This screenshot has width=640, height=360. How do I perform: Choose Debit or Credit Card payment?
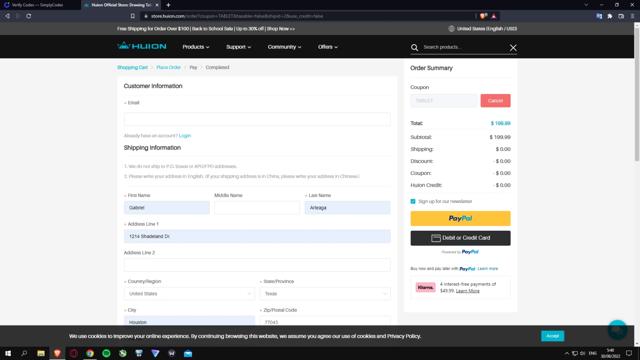460,238
